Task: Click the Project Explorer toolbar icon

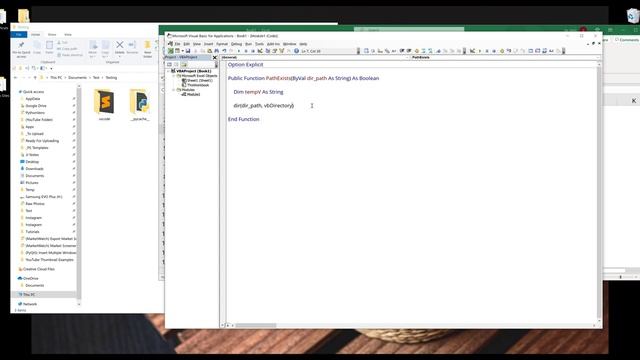Action: click(267, 51)
